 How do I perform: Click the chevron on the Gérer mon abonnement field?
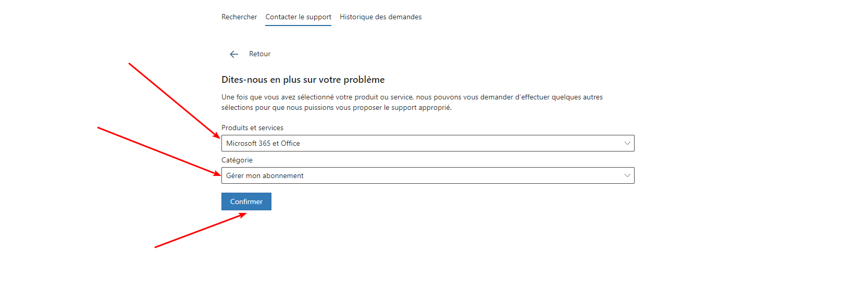[x=627, y=175]
